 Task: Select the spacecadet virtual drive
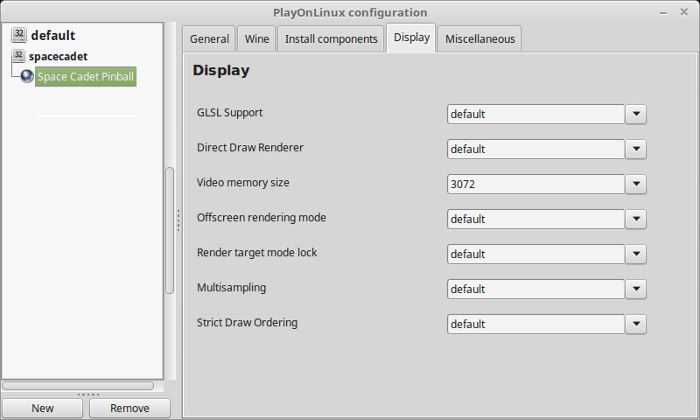click(x=58, y=57)
